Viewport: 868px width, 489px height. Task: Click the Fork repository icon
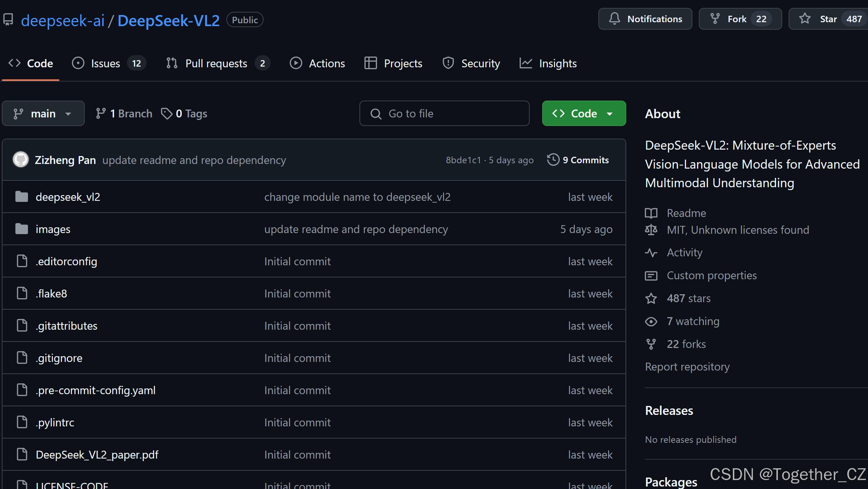pos(715,19)
